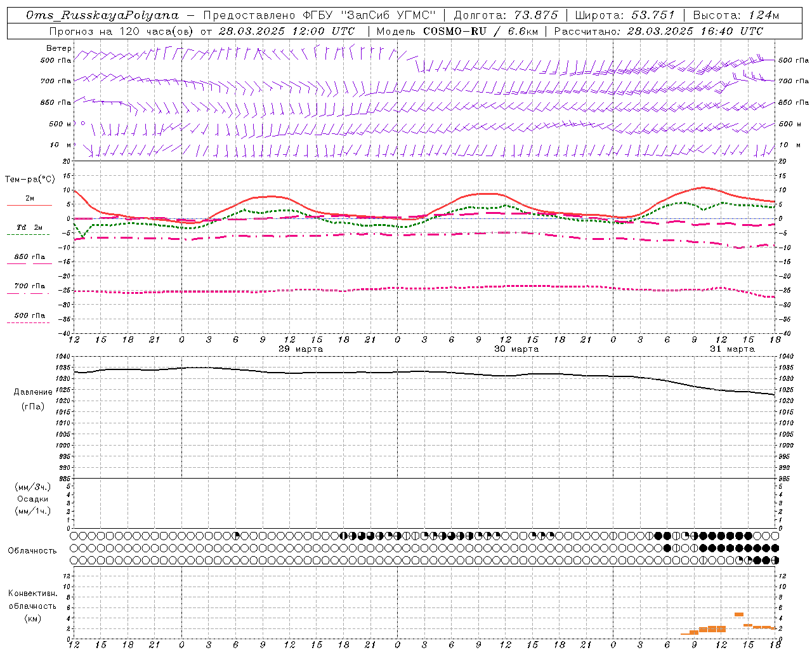Click the "Конвективн." convective cloud label
812x650 pixels.
coord(32,594)
